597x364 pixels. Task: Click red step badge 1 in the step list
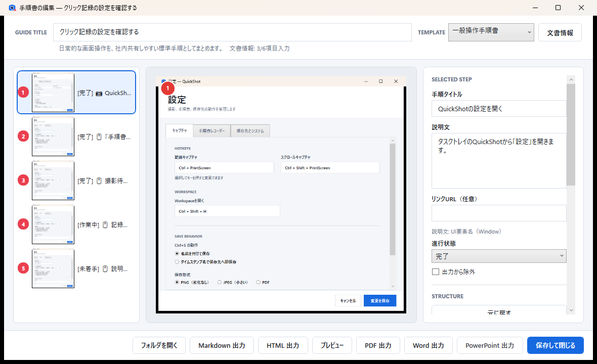[23, 93]
